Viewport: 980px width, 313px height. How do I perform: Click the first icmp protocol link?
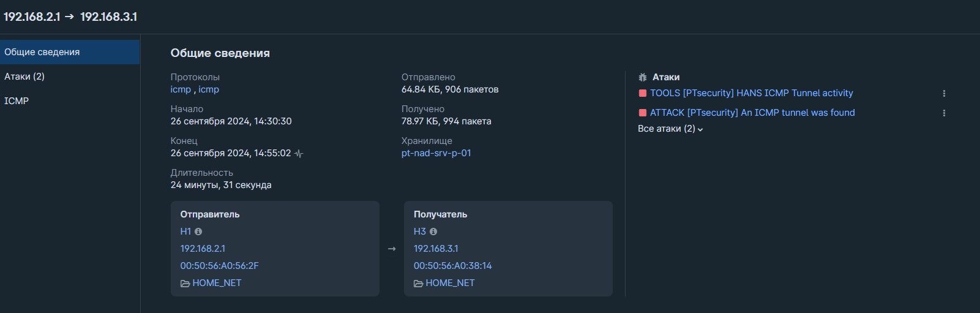click(181, 89)
